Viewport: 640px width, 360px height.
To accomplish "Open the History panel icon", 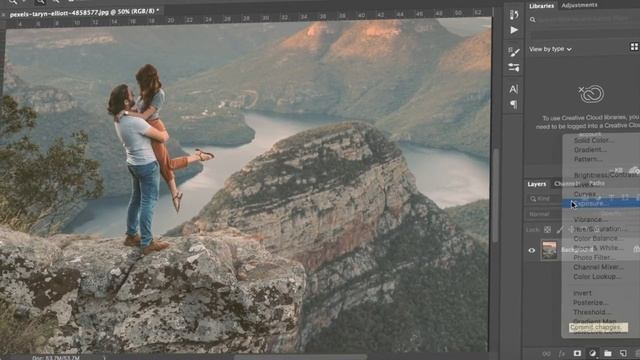I will [x=514, y=14].
